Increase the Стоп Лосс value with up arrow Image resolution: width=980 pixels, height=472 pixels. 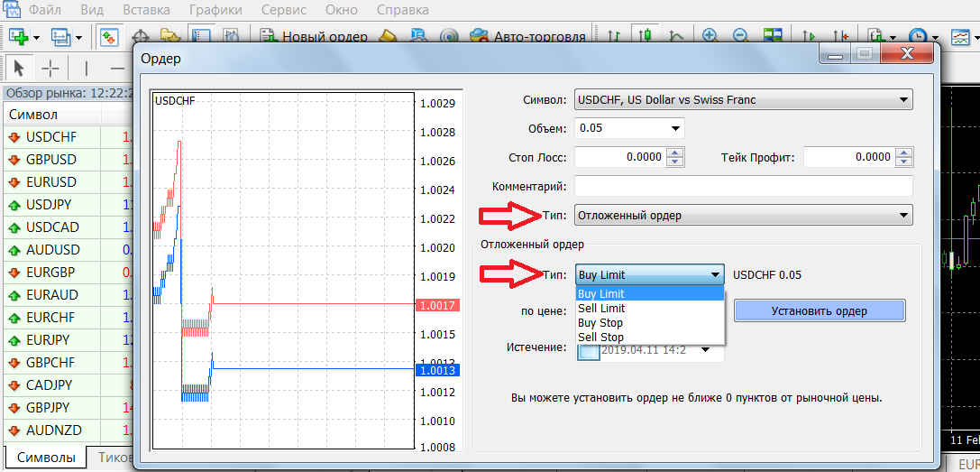pyautogui.click(x=674, y=153)
